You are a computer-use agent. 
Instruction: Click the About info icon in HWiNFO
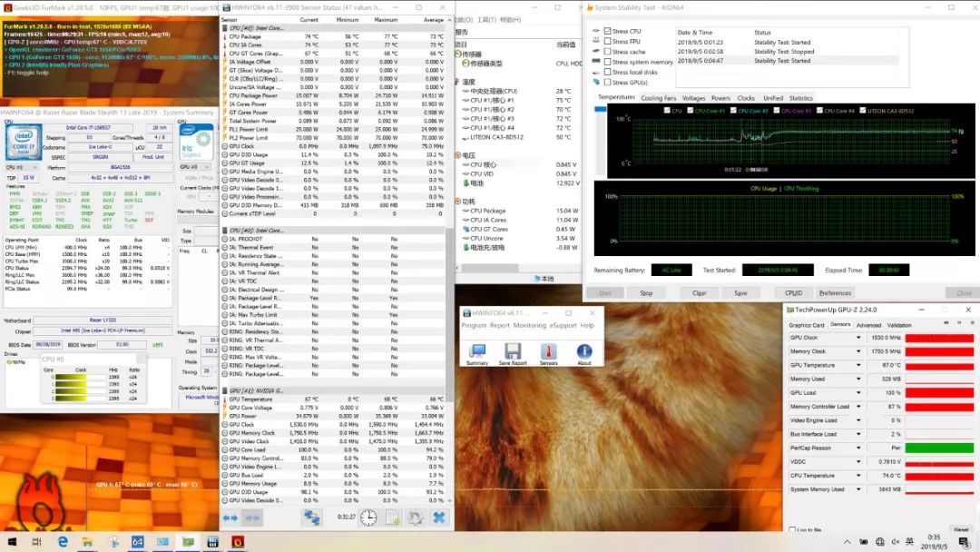[584, 351]
